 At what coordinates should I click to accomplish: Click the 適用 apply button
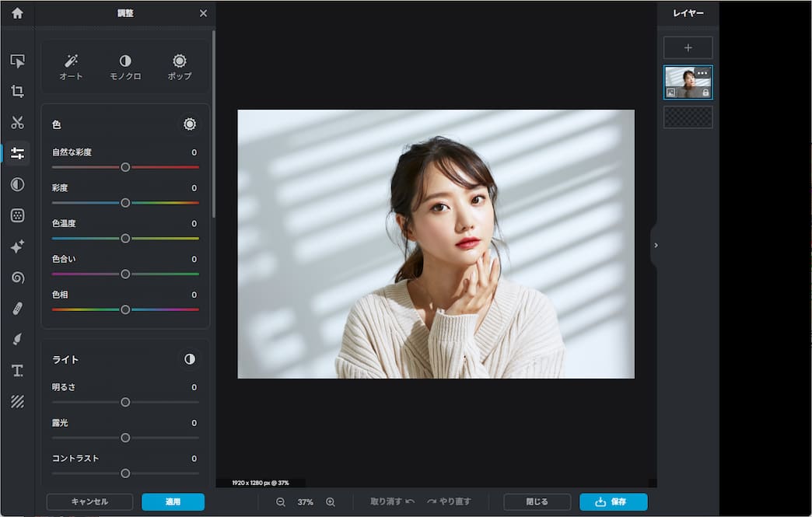(x=173, y=501)
